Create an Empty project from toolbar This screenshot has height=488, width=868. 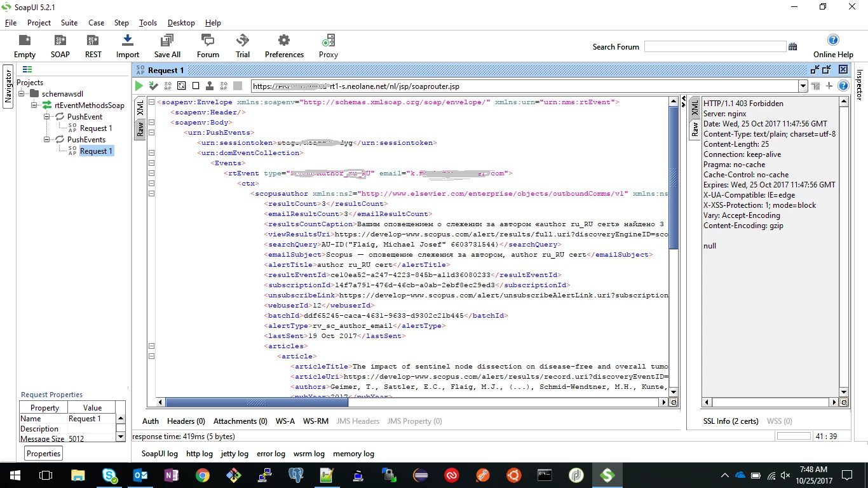[25, 46]
